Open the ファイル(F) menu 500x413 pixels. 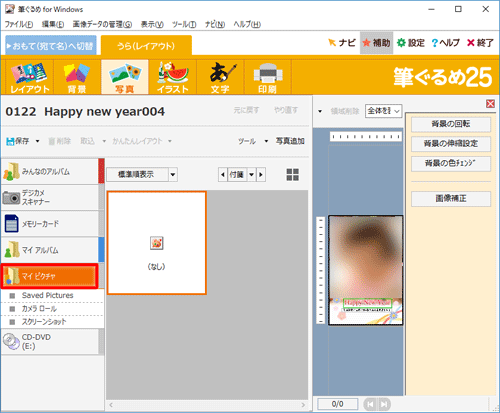[19, 24]
